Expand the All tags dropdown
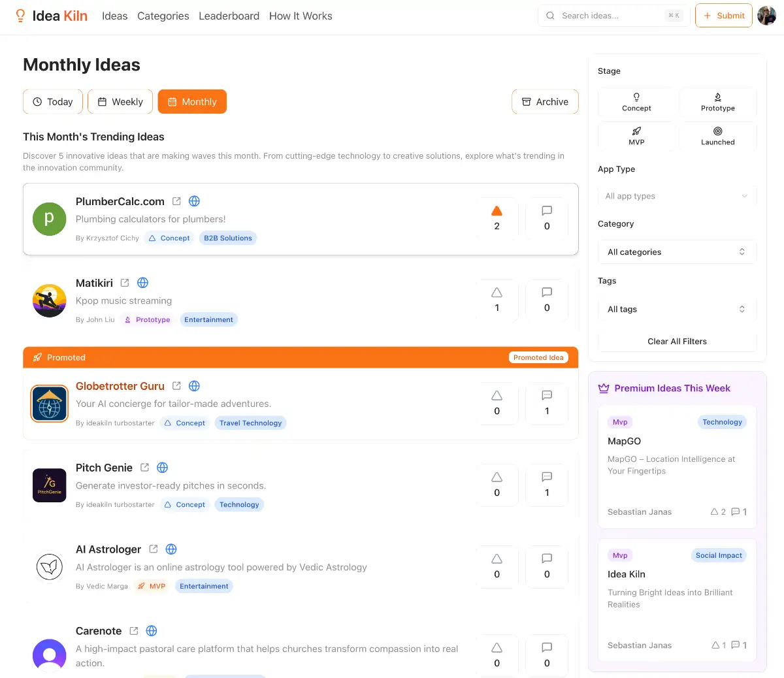Image resolution: width=784 pixels, height=678 pixels. (x=677, y=310)
